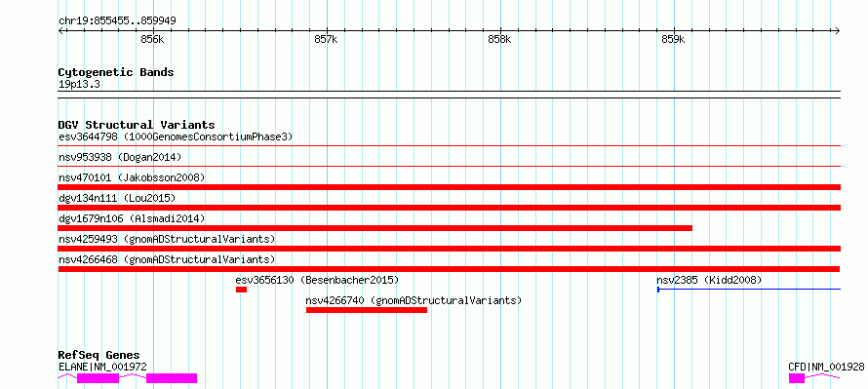Select the red bar under dgv134n111

coord(450,208)
